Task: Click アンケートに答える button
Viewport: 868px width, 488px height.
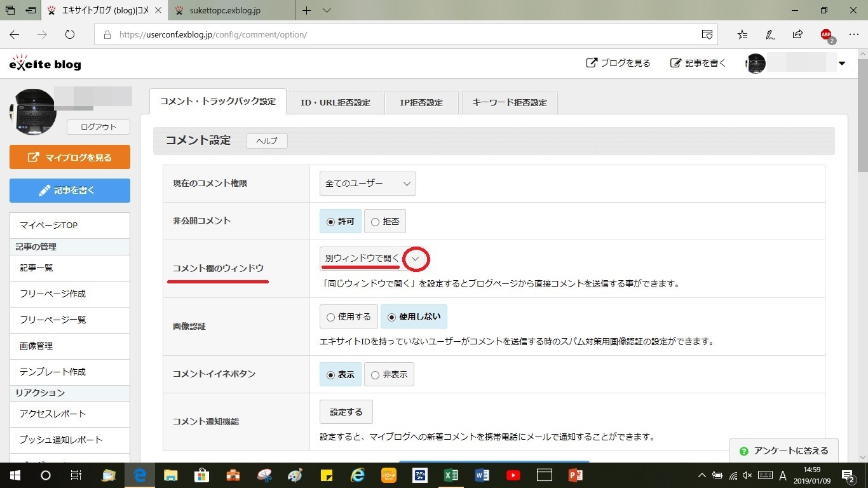Action: pyautogui.click(x=784, y=451)
